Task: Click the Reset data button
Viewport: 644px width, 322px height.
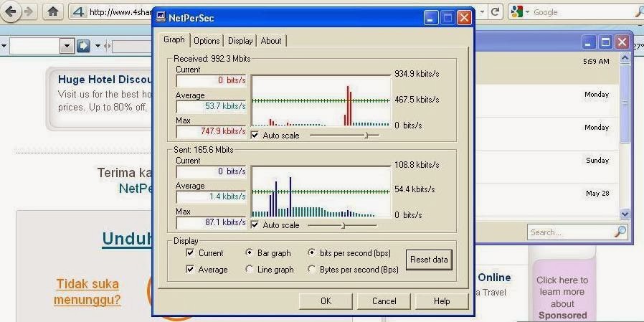Action: (x=429, y=260)
